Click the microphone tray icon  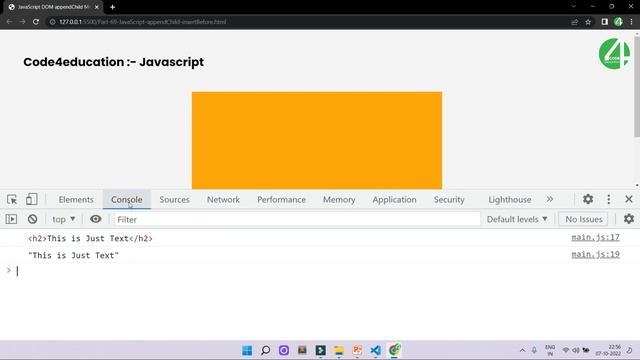coord(534,350)
